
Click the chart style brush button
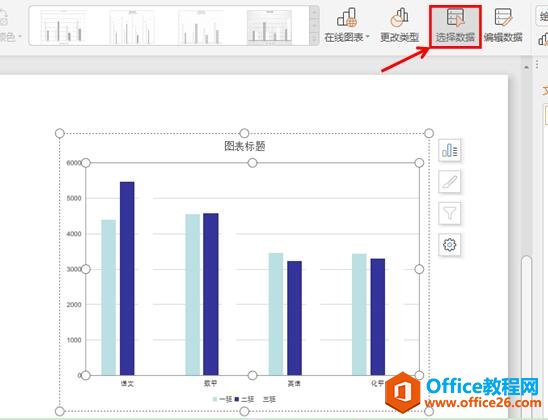(x=449, y=181)
